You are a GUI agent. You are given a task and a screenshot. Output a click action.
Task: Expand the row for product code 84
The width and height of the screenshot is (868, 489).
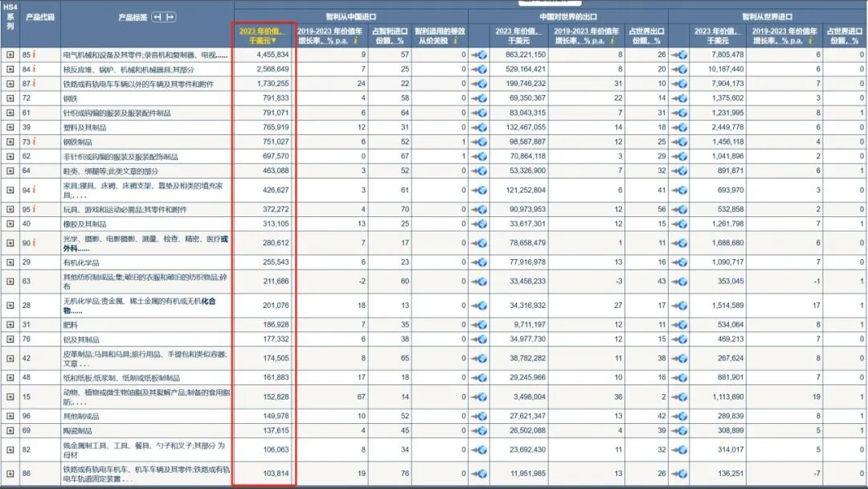(10, 69)
